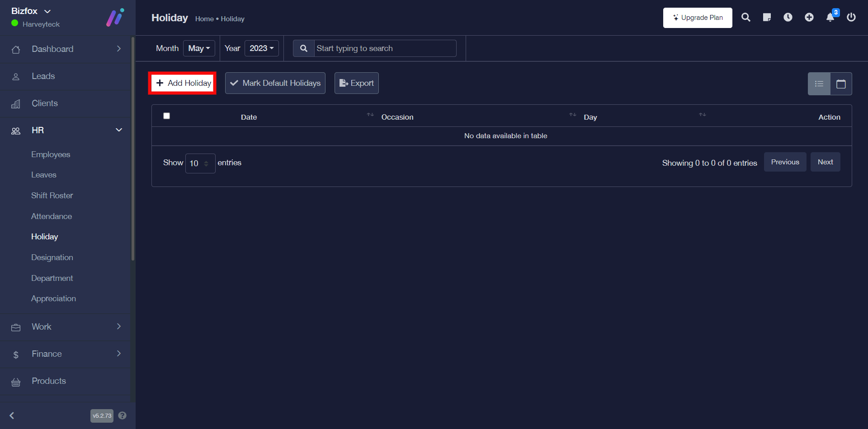868x429 pixels.
Task: Open Attendance in the HR submenu
Action: pyautogui.click(x=52, y=216)
